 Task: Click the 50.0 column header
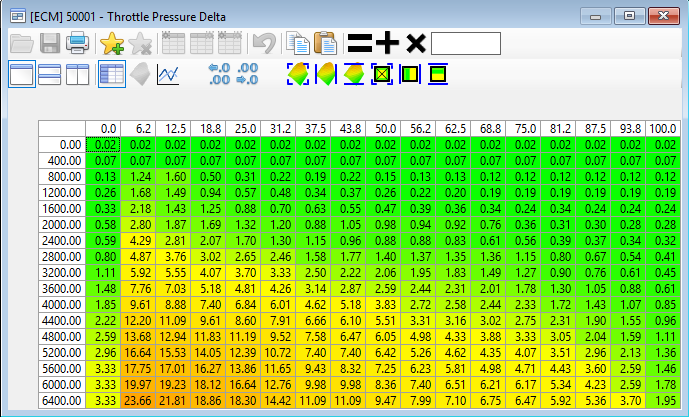click(x=385, y=128)
